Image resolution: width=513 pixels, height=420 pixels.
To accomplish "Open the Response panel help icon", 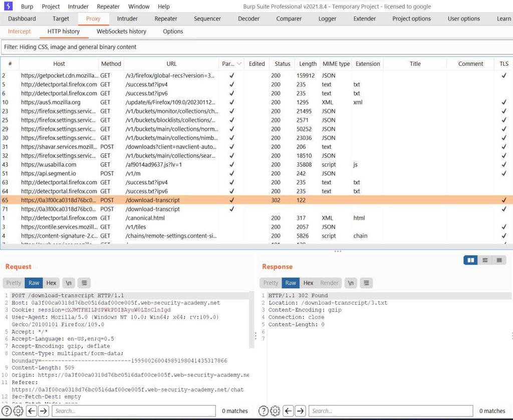I will [264, 410].
